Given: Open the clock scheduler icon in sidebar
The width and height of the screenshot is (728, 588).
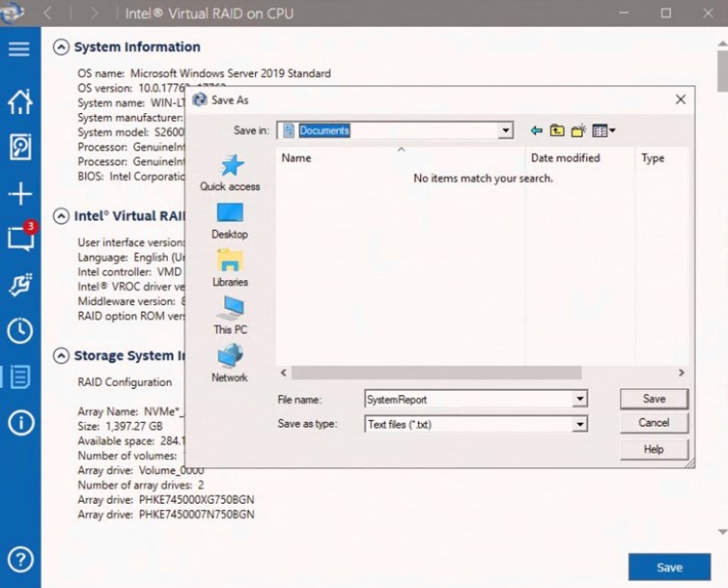Looking at the screenshot, I should click(20, 331).
